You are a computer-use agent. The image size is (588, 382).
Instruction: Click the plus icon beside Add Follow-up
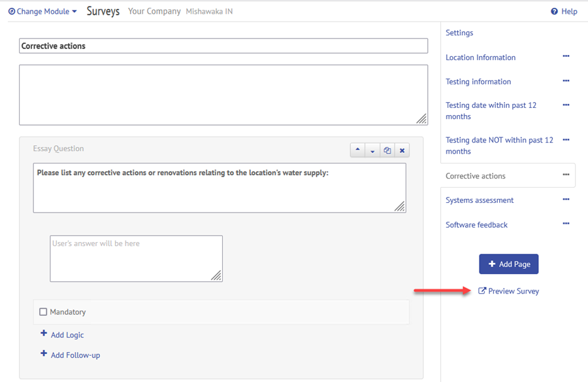[44, 354]
